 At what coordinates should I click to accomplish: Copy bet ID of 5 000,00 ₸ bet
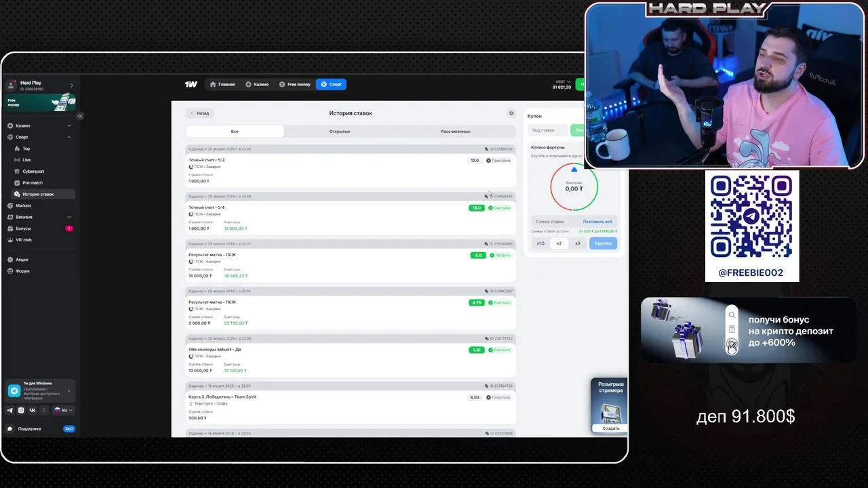[486, 291]
